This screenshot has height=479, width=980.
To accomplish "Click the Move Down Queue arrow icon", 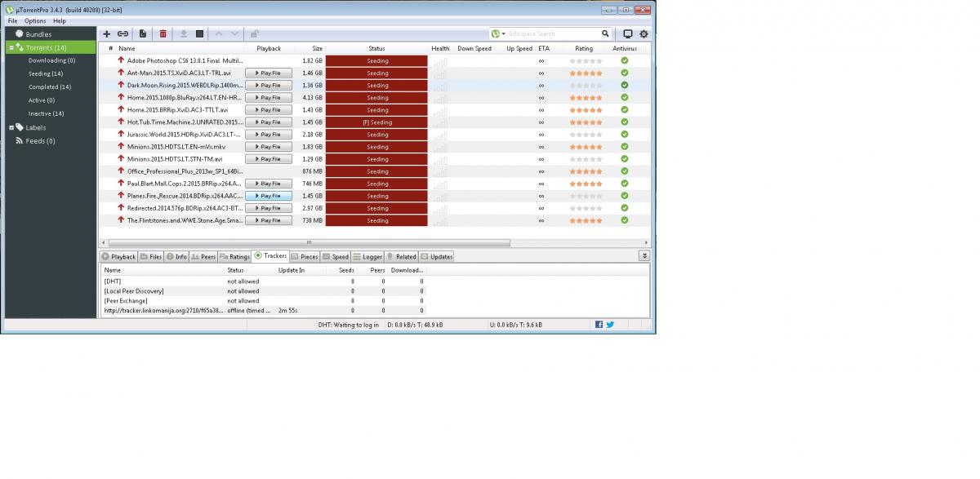I will [x=235, y=33].
